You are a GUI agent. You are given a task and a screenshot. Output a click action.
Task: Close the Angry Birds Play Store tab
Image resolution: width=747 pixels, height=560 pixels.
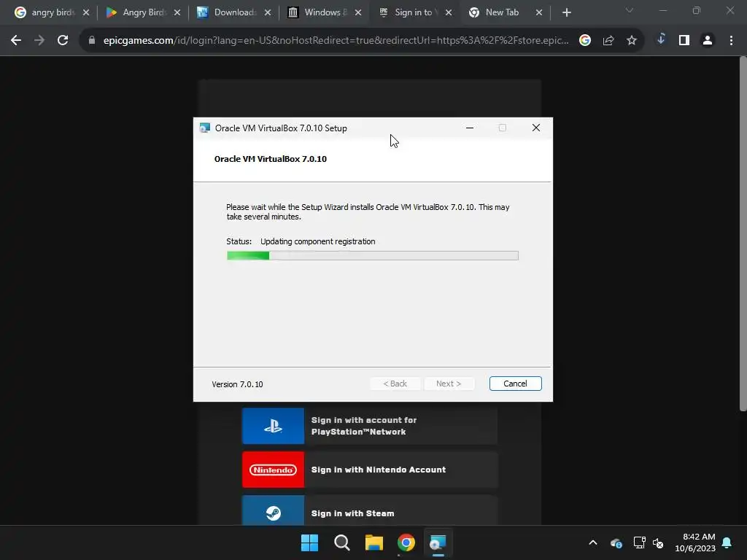pyautogui.click(x=177, y=12)
